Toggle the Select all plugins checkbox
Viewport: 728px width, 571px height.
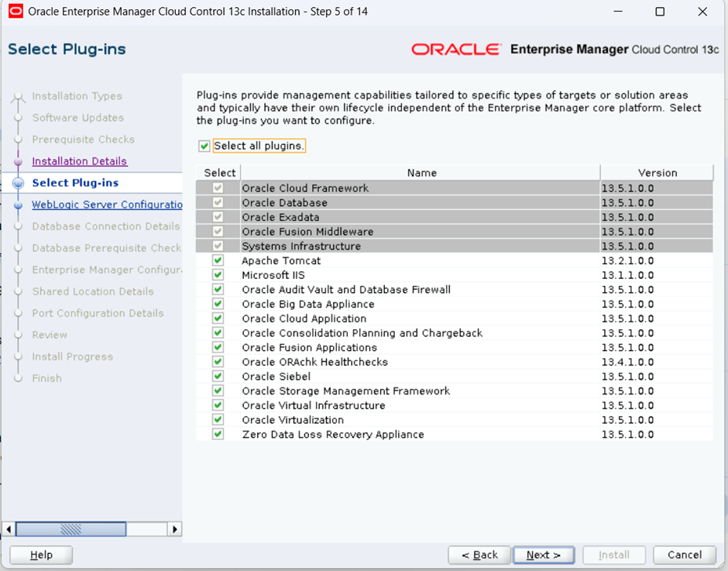pyautogui.click(x=204, y=146)
